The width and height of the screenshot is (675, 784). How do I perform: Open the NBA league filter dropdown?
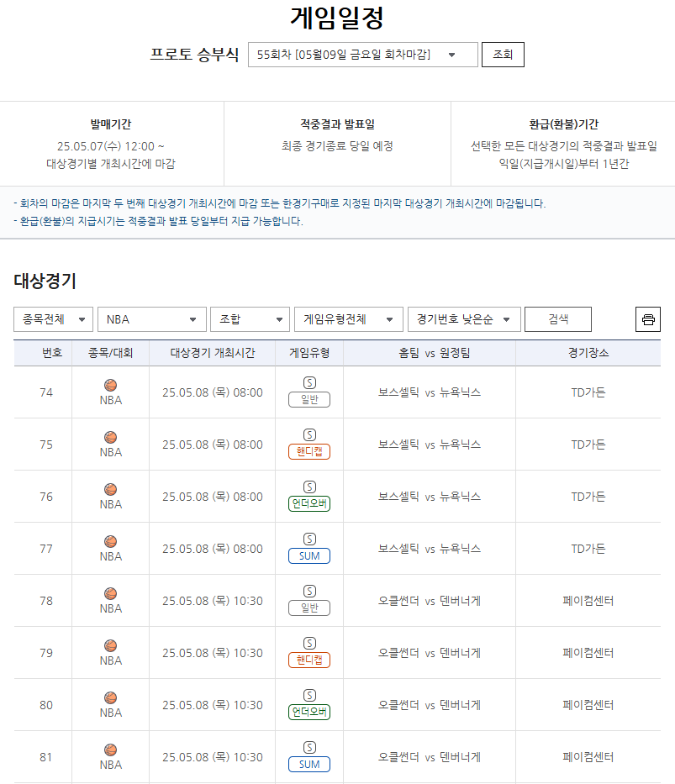(x=152, y=319)
